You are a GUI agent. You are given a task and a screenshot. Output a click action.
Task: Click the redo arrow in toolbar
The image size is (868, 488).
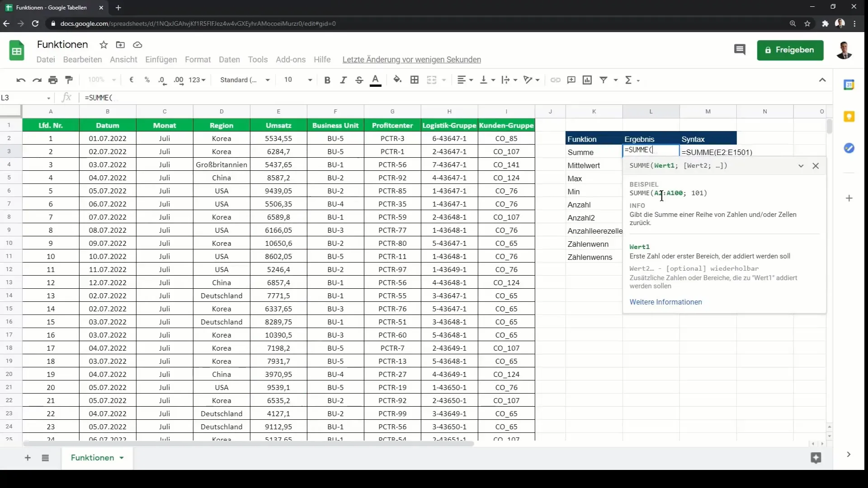(x=37, y=80)
